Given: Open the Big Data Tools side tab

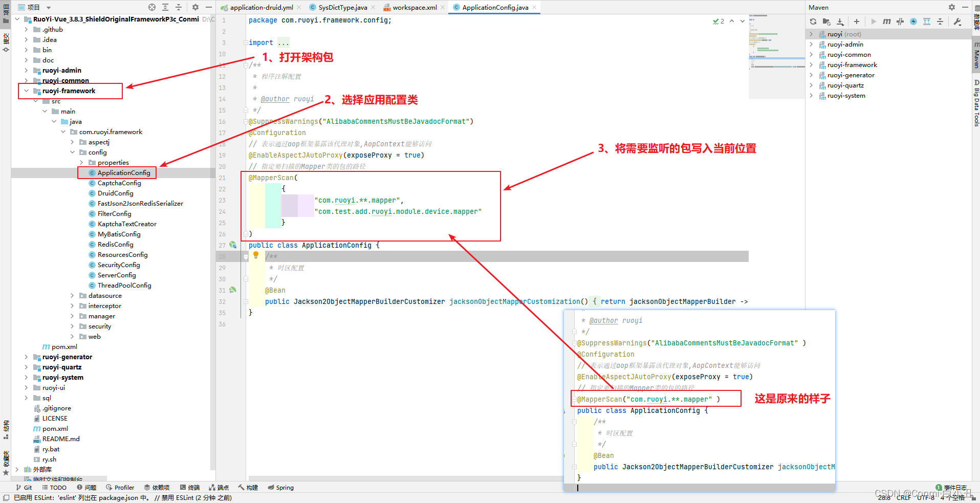Looking at the screenshot, I should (x=976, y=103).
